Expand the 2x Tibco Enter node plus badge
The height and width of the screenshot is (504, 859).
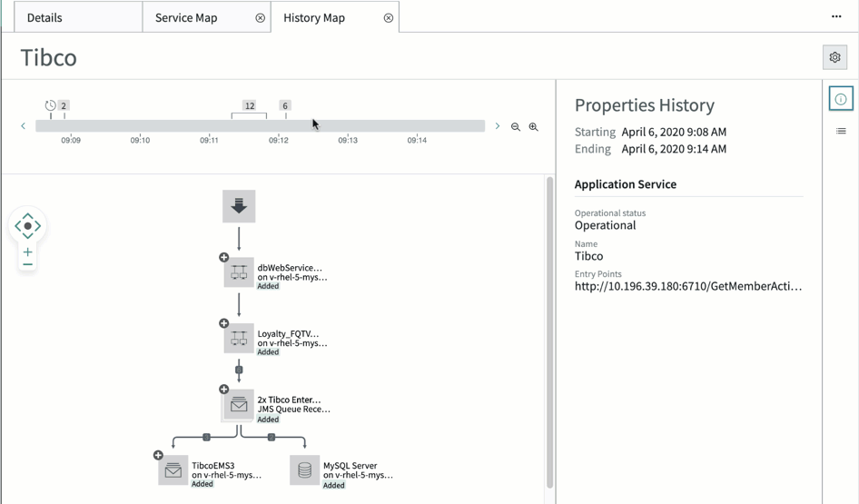(x=223, y=389)
